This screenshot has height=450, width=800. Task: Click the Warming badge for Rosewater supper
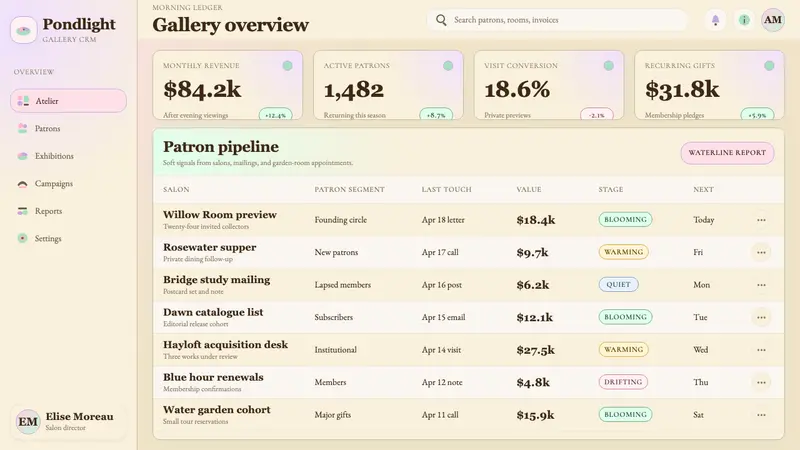623,252
